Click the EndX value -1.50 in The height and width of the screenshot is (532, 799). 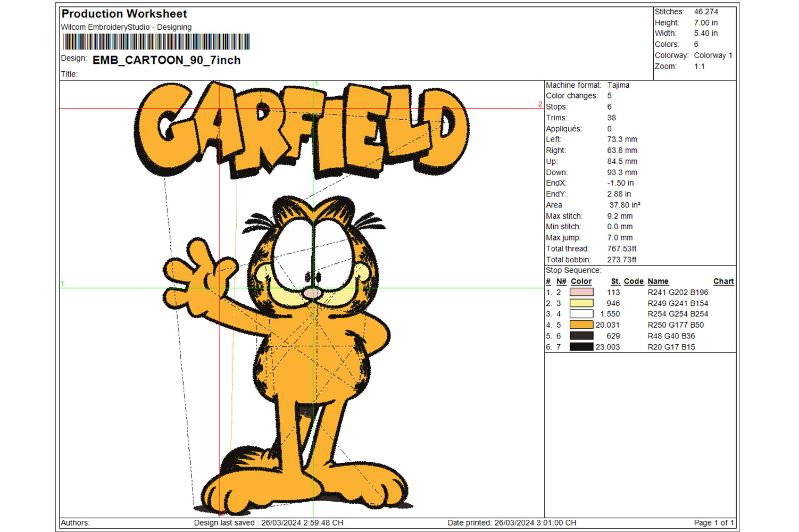(x=620, y=183)
